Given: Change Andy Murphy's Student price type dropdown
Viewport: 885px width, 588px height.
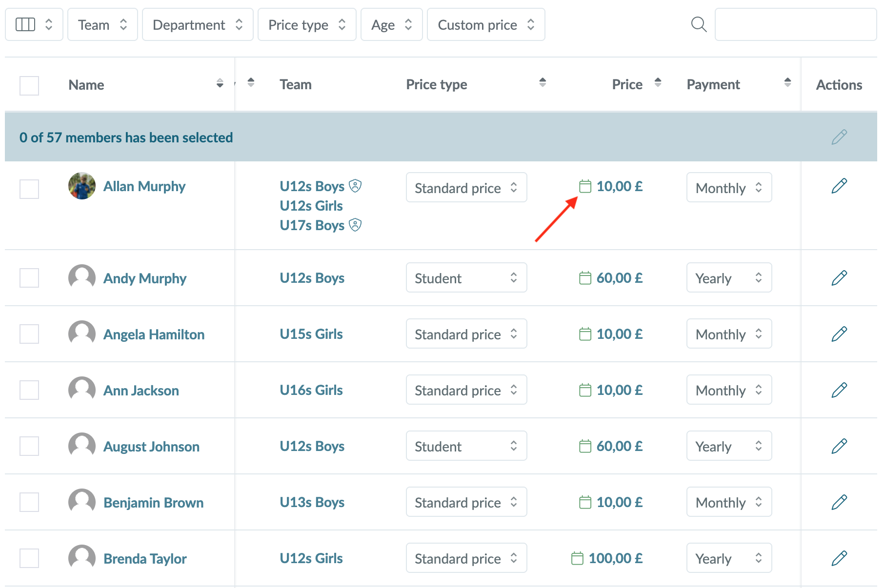Looking at the screenshot, I should (x=466, y=278).
